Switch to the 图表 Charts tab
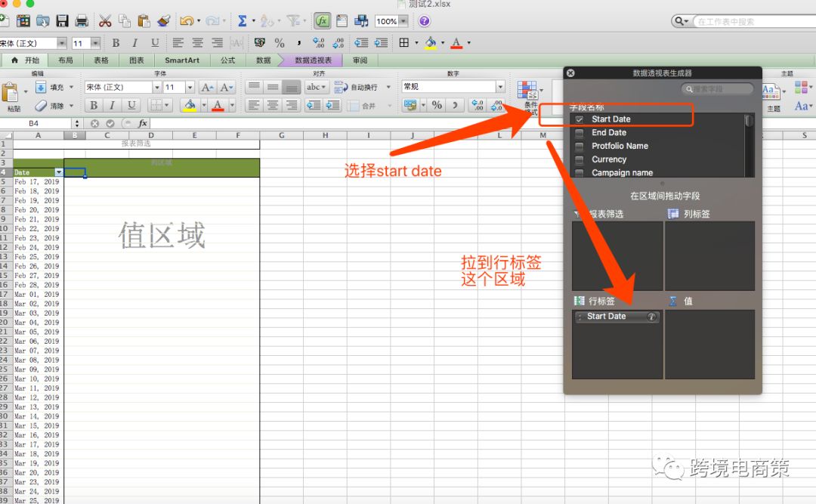 [136, 60]
